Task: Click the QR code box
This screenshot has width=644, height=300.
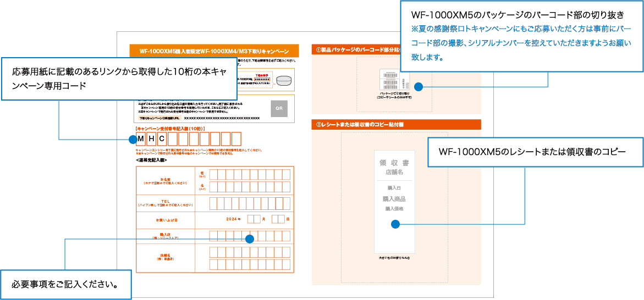Action: [x=279, y=108]
